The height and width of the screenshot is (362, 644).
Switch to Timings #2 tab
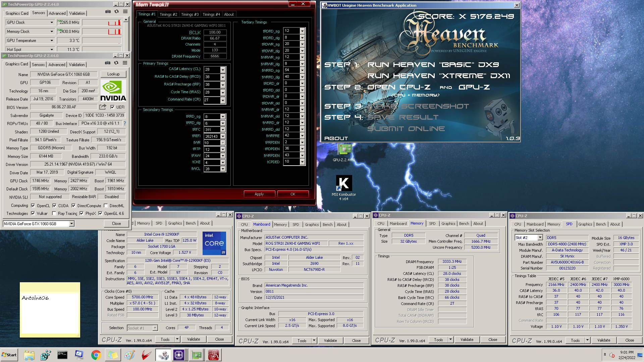click(168, 14)
